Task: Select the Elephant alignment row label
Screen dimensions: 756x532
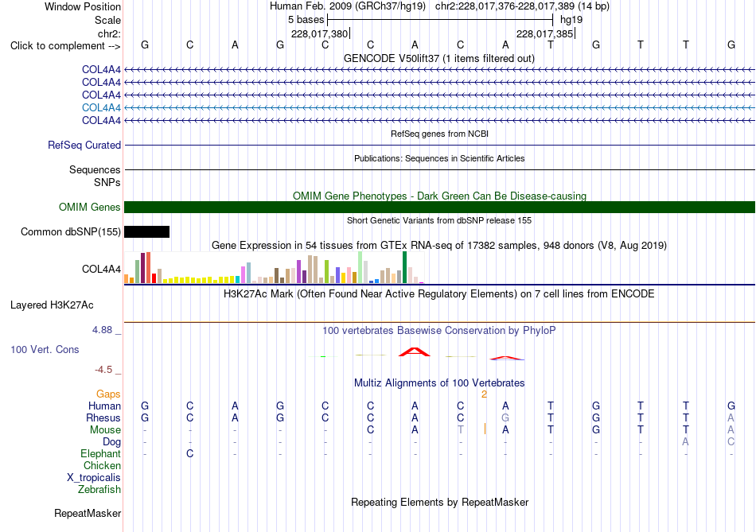Action: tap(100, 453)
